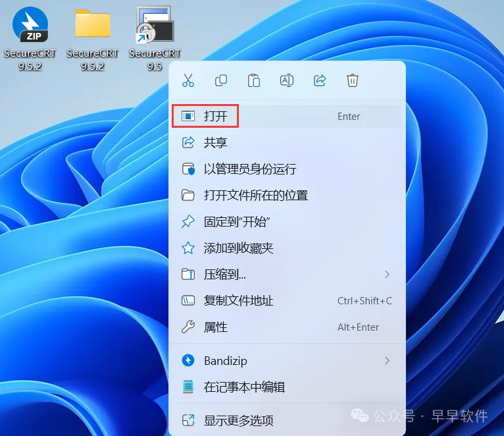
Task: Click the Cut scissors icon
Action: click(188, 80)
